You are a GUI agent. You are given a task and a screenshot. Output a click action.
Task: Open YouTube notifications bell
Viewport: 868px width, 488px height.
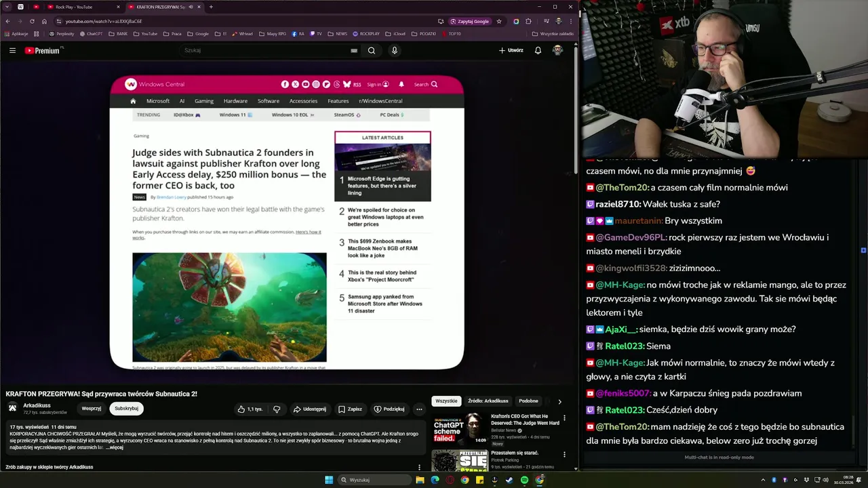pyautogui.click(x=538, y=50)
